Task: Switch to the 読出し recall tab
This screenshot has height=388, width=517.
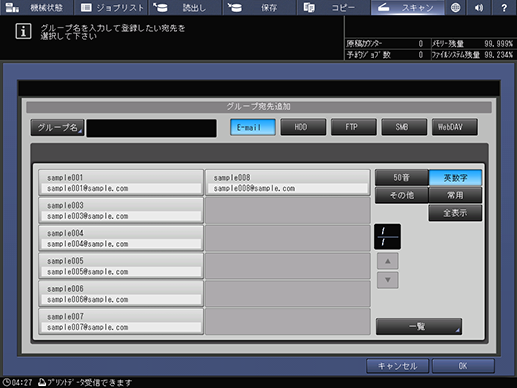Action: click(185, 7)
